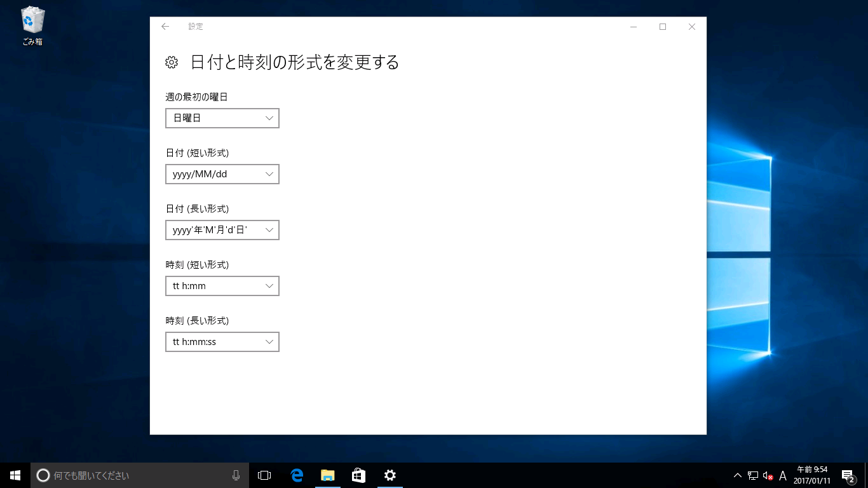Click the Settings gear on the taskbar
The height and width of the screenshot is (488, 868).
(x=390, y=475)
